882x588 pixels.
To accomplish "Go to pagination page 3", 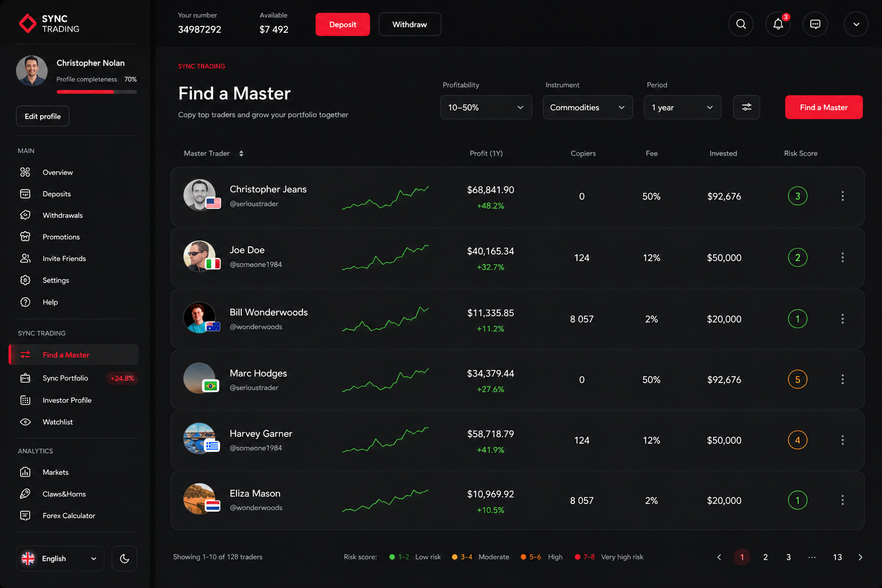I will click(788, 557).
